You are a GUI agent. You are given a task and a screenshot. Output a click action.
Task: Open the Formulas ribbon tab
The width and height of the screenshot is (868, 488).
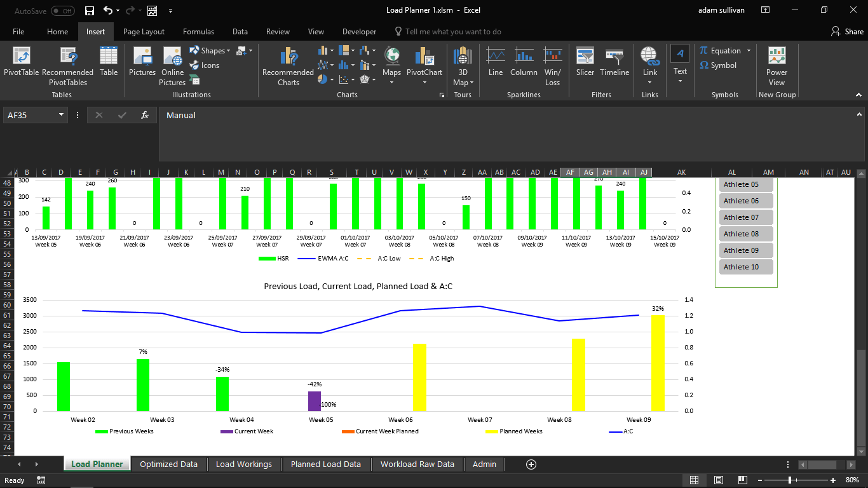coord(198,32)
